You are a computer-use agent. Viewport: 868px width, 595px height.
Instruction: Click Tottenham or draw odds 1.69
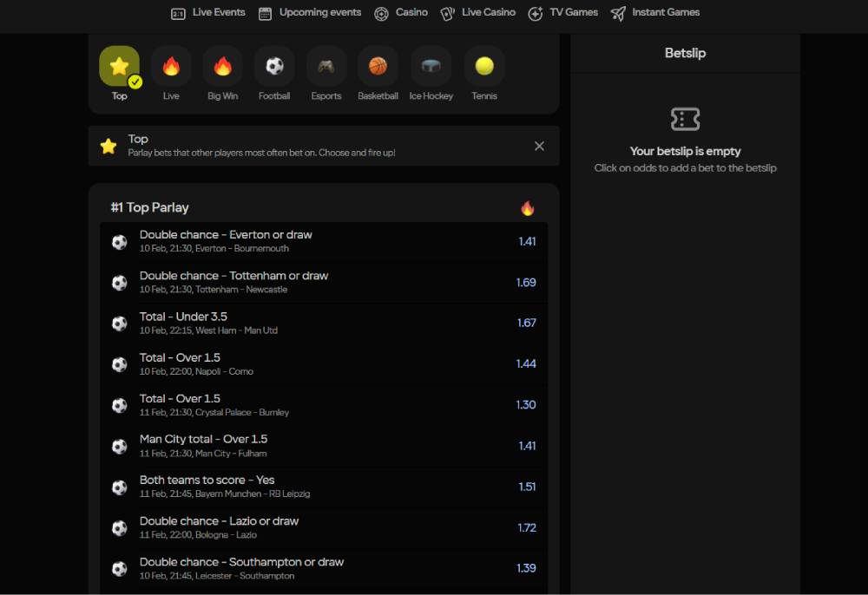[526, 282]
